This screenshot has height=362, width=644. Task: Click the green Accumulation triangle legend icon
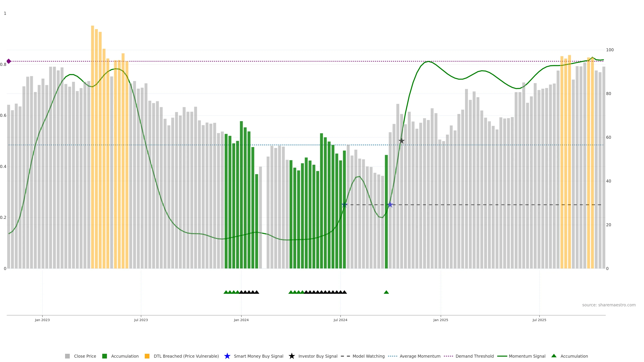(x=554, y=356)
